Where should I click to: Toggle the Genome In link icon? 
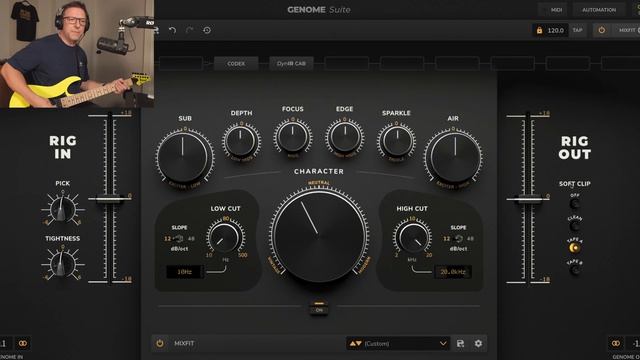[22, 343]
